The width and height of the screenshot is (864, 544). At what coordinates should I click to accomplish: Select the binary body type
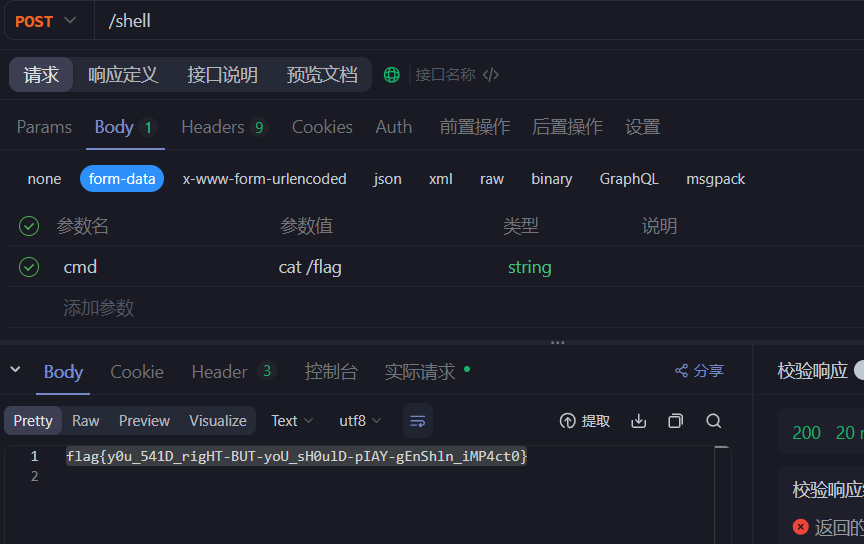(552, 179)
